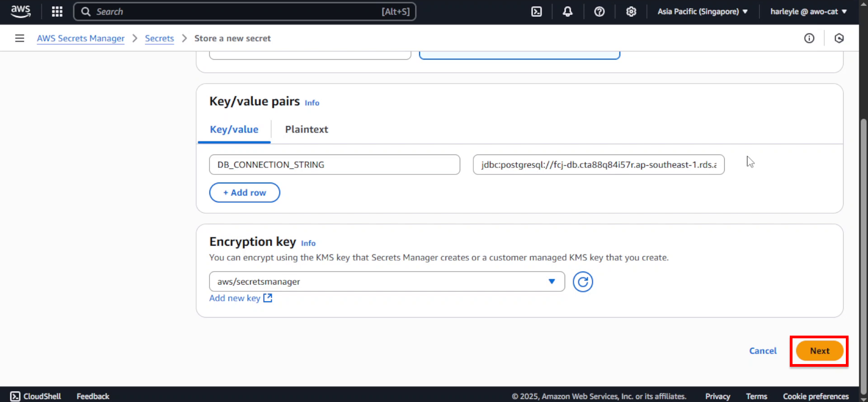Open the info panel icon
Image resolution: width=868 pixels, height=402 pixels.
click(x=809, y=38)
